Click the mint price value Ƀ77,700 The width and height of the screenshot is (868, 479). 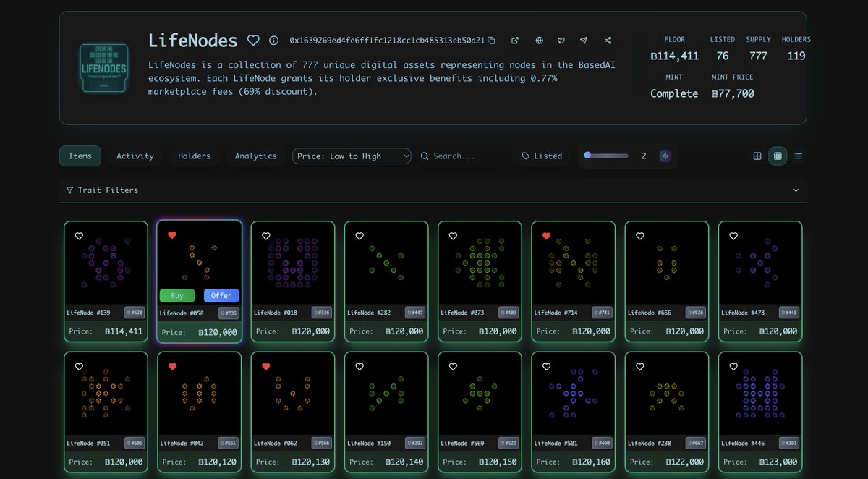[x=732, y=93]
